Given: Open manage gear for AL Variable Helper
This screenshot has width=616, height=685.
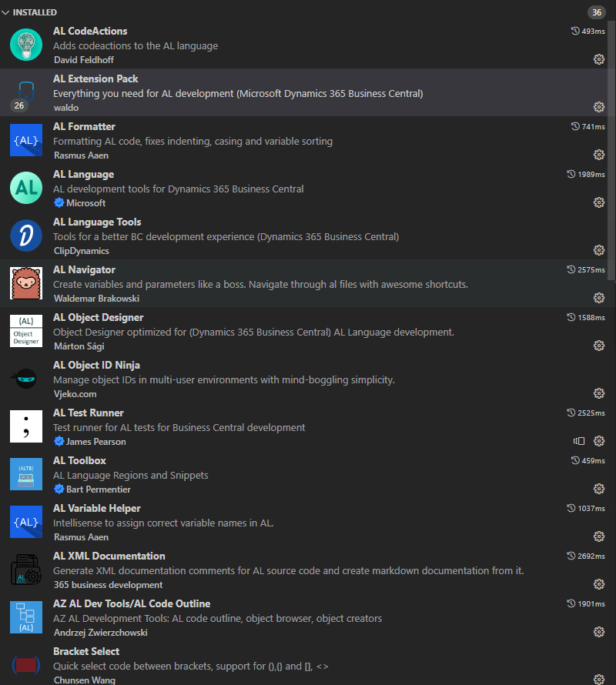Looking at the screenshot, I should pos(599,536).
